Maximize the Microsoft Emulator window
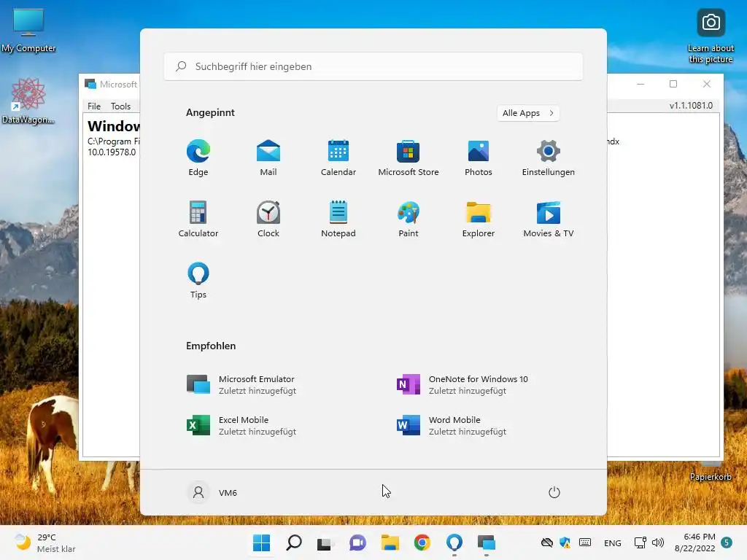The image size is (747, 560). click(673, 84)
